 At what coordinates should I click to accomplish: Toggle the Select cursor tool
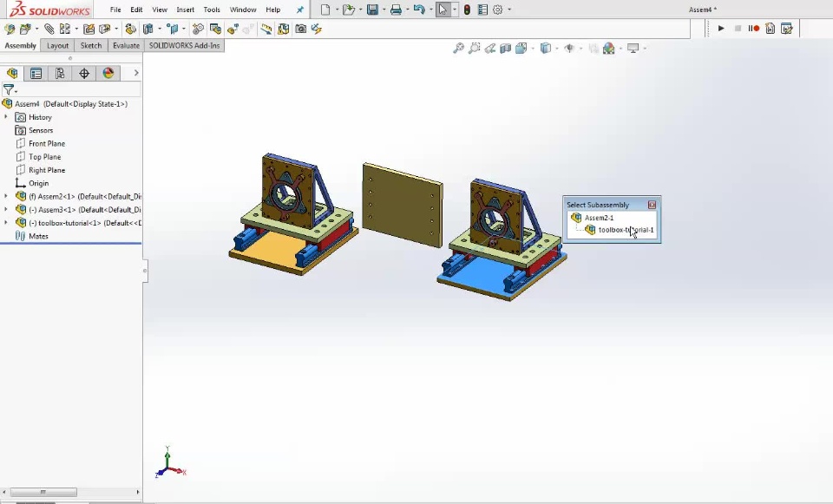443,10
